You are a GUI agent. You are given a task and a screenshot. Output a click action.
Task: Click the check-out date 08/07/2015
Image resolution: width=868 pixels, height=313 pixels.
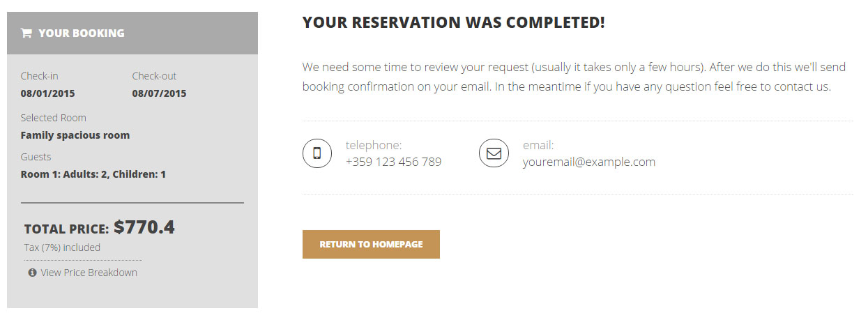point(159,93)
